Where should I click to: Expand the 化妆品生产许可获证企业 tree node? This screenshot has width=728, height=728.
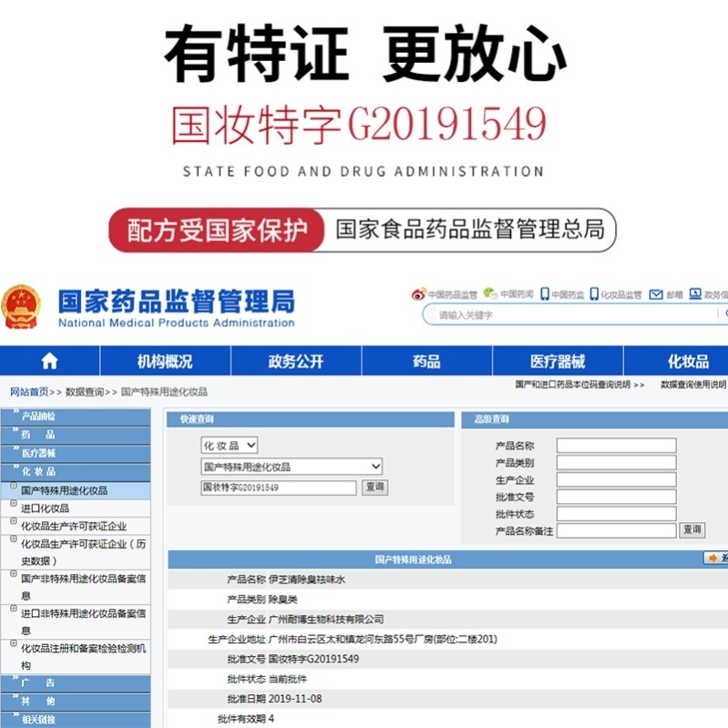(x=14, y=521)
